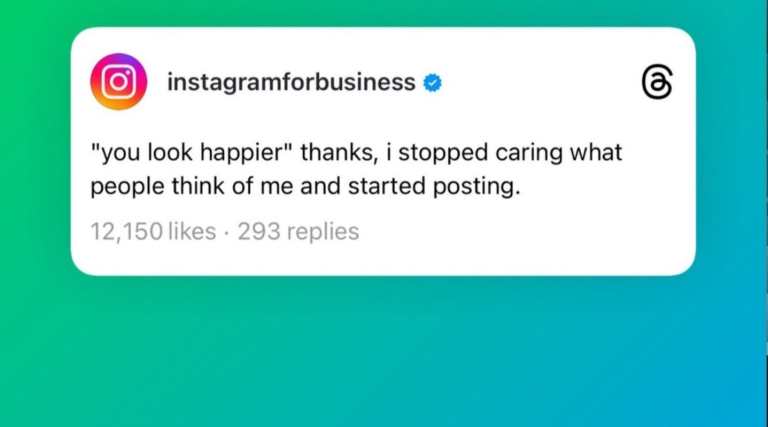The image size is (768, 427).
Task: Click the green background above the post card
Action: tap(300, 13)
